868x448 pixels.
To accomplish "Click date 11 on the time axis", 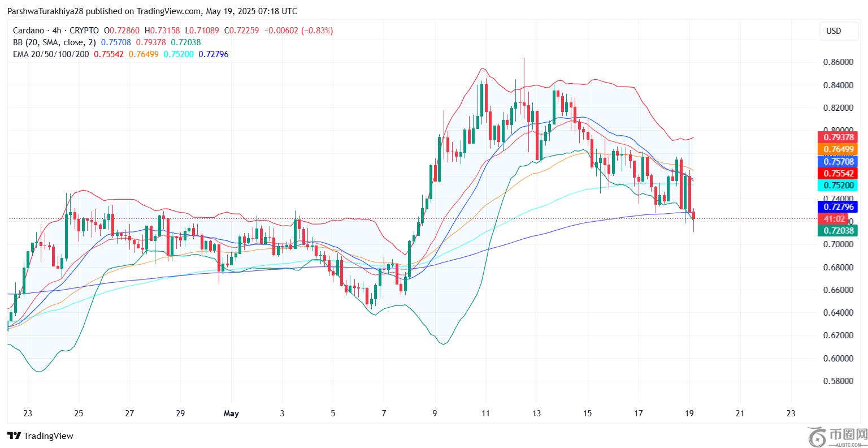I will coord(485,413).
